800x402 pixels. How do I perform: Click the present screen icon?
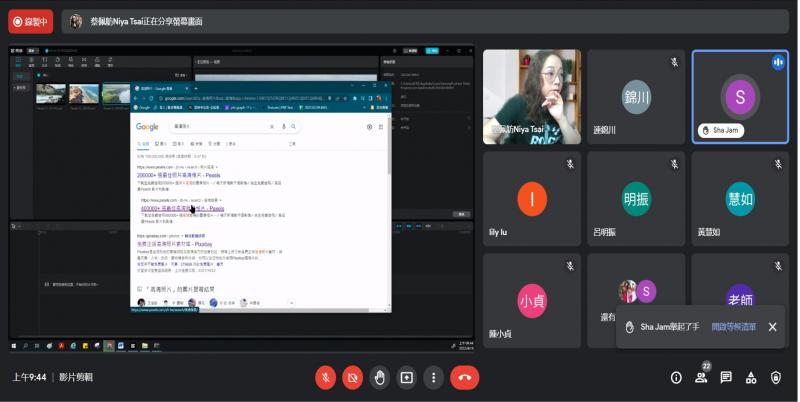[x=406, y=377]
